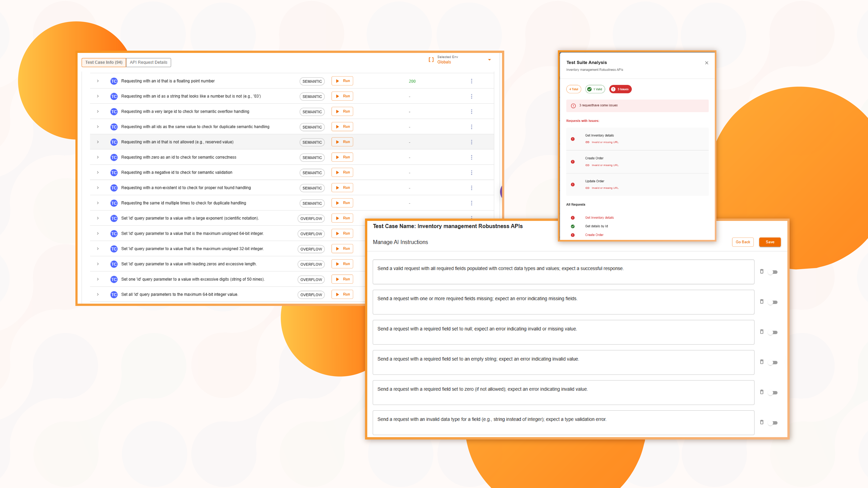This screenshot has height=488, width=868.
Task: Switch to API Request Details tab
Action: (148, 62)
